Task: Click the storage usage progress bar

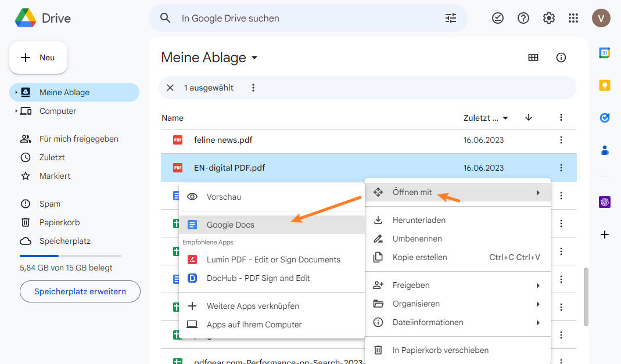Action: [x=70, y=256]
